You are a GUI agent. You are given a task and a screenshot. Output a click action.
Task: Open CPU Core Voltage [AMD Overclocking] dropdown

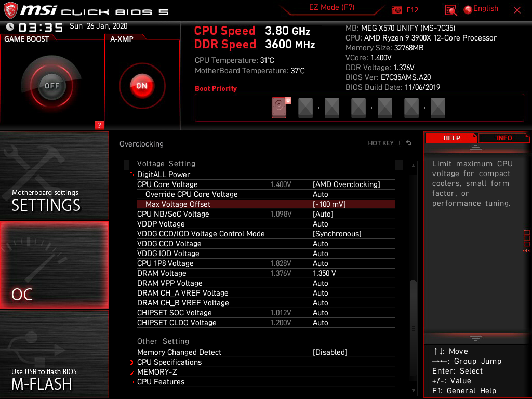coord(346,184)
